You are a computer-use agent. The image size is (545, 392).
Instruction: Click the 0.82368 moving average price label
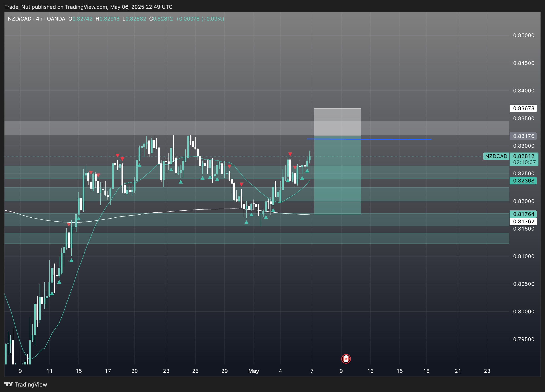coord(523,181)
